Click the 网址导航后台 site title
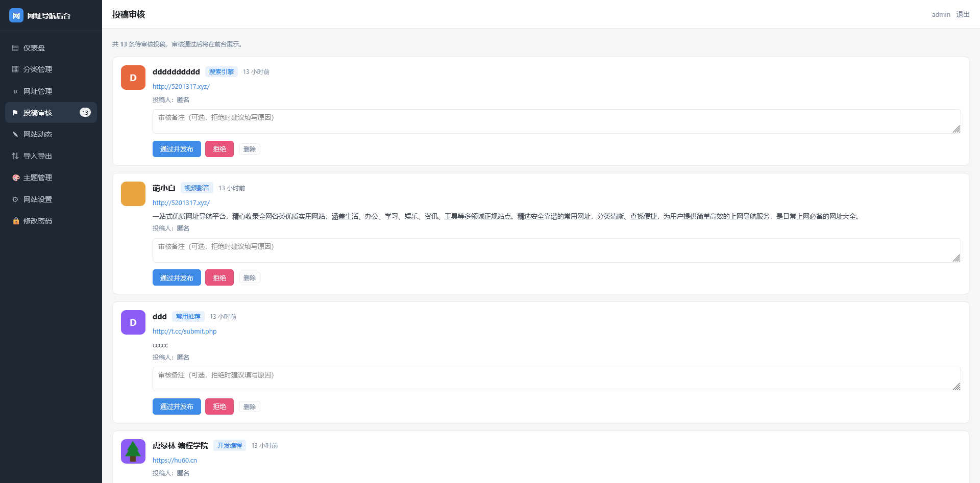The height and width of the screenshot is (483, 980). point(49,16)
